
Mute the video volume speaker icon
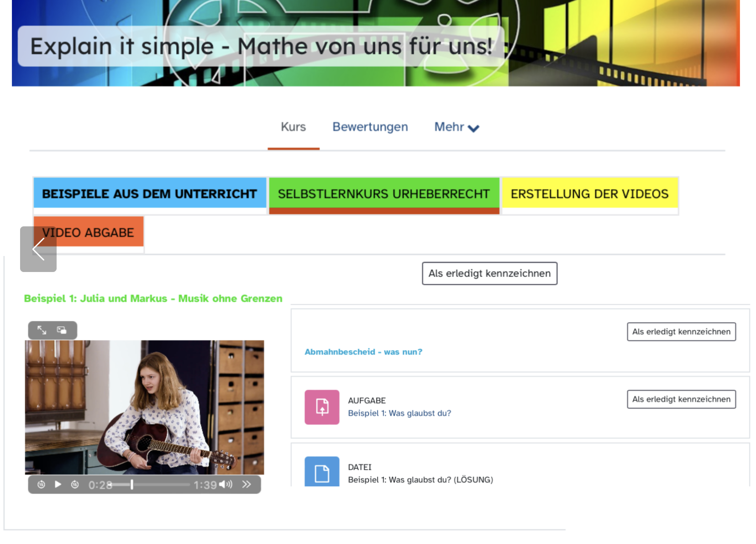pyautogui.click(x=226, y=485)
